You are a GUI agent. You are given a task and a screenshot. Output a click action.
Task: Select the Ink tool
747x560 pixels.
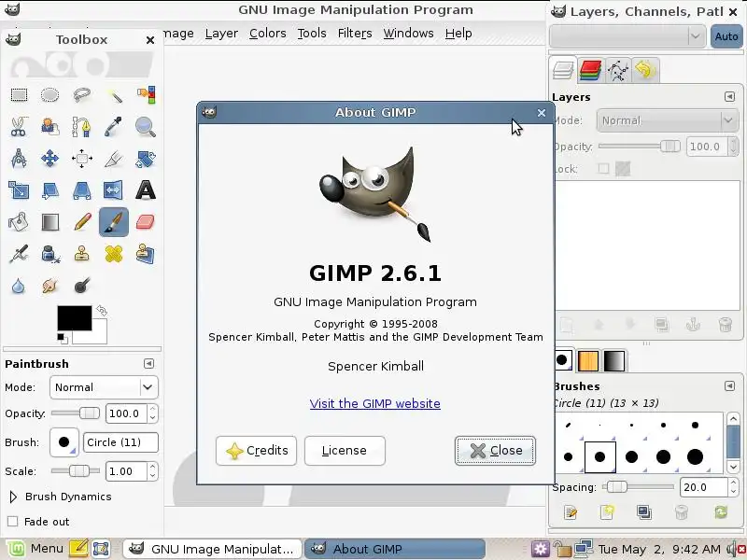50,254
